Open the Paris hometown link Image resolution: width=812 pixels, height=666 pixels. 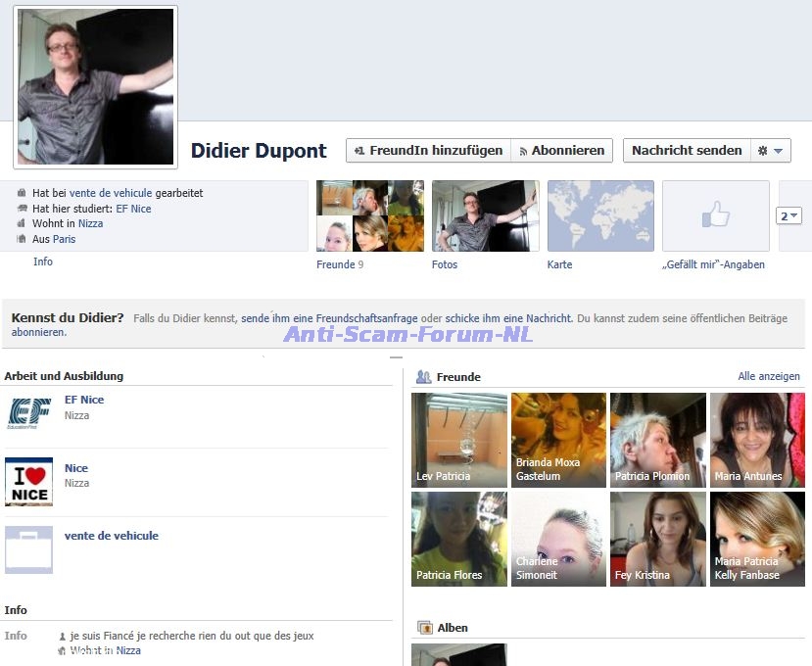coord(64,239)
